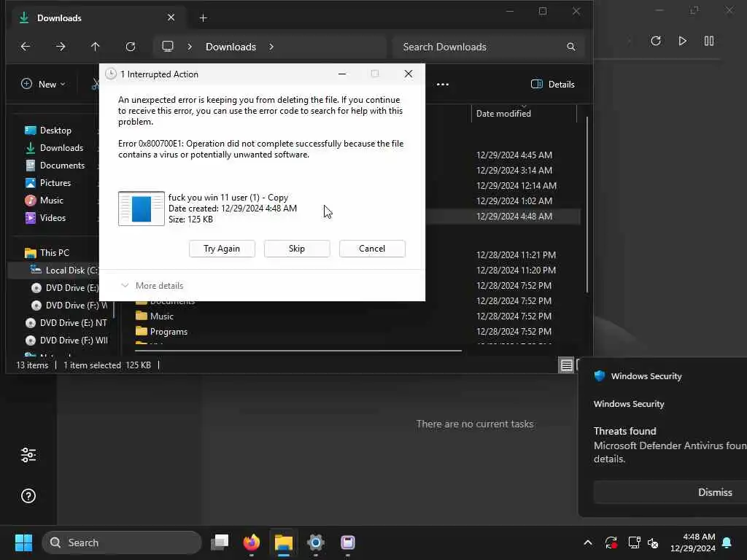747x560 pixels.
Task: Focus the Search Downloads field
Action: tap(489, 47)
